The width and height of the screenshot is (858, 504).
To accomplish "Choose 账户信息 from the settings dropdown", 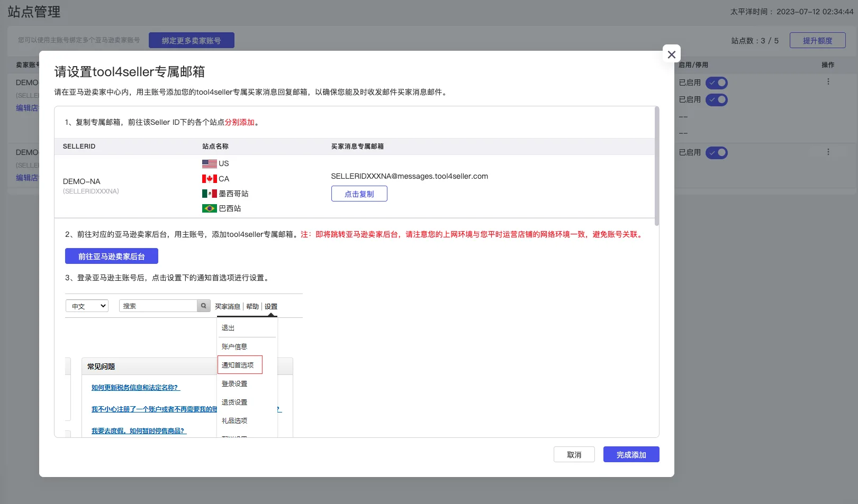I will 234,347.
